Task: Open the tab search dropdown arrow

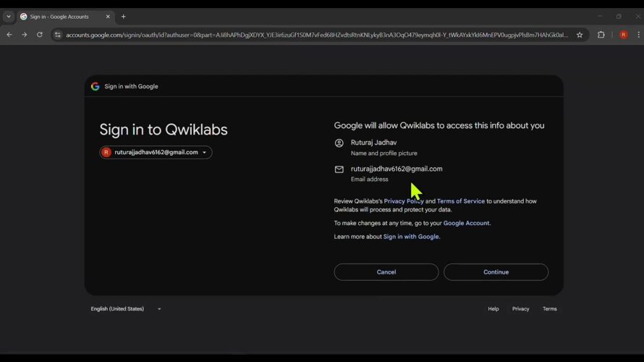Action: [x=9, y=17]
